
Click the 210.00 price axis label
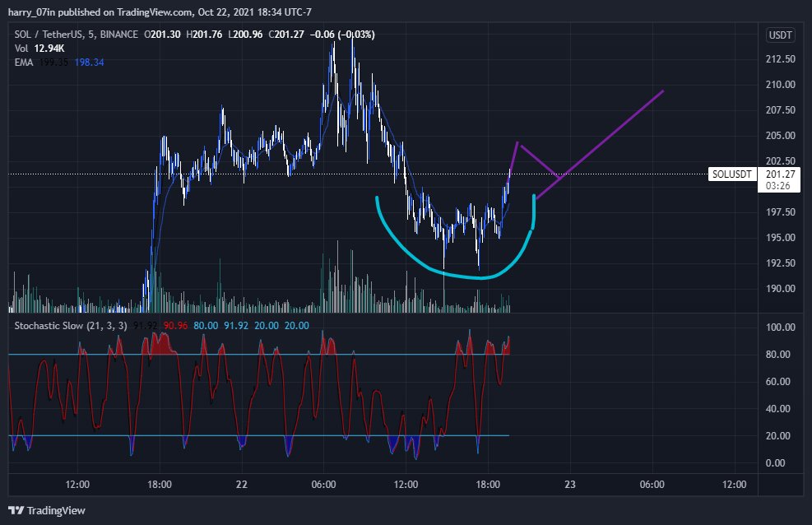pos(781,85)
